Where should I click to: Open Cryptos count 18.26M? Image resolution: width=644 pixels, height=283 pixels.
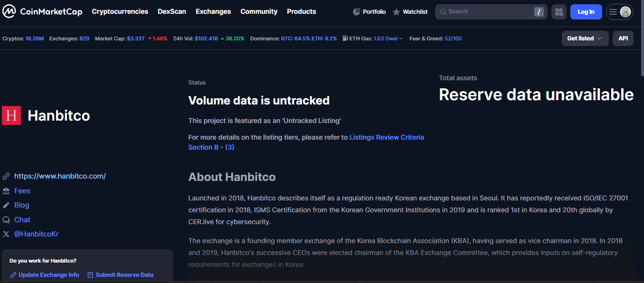pyautogui.click(x=34, y=38)
